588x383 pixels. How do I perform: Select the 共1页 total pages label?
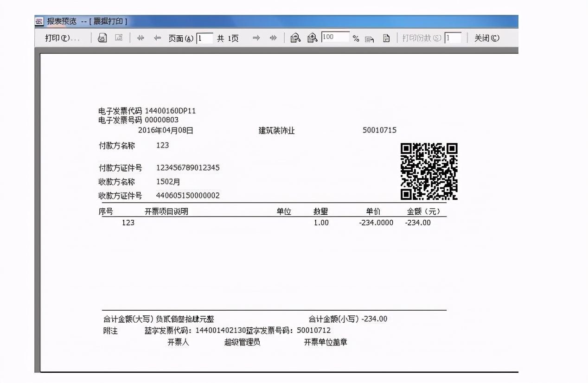(x=227, y=38)
